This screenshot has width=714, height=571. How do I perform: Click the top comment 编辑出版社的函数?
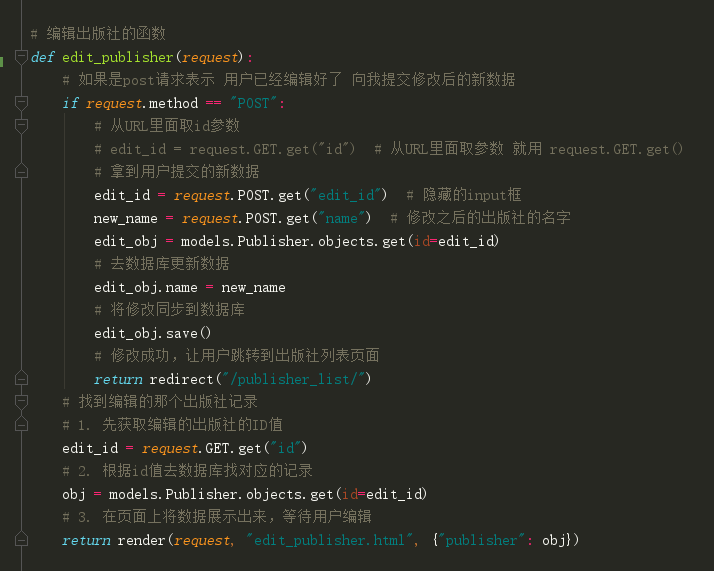click(98, 34)
